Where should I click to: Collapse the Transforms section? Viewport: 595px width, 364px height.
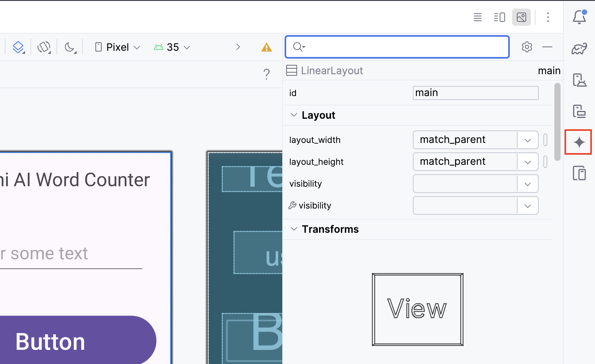[294, 229]
